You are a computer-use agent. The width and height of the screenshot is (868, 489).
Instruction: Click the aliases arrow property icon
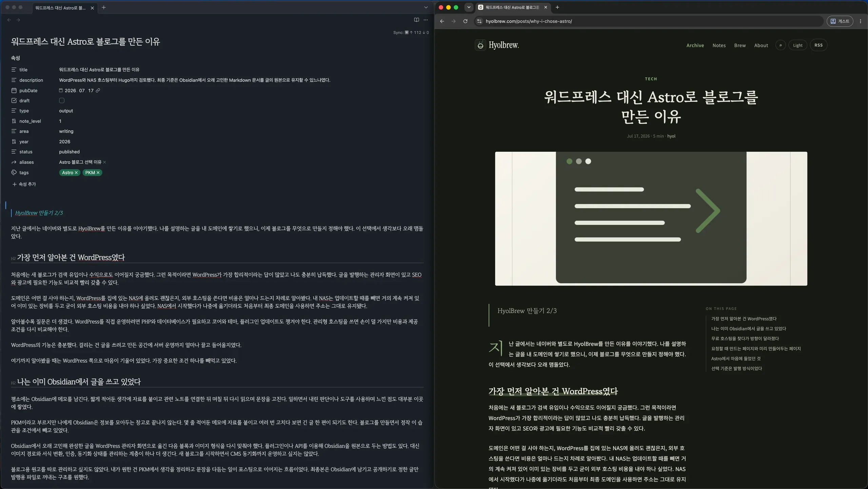[14, 162]
